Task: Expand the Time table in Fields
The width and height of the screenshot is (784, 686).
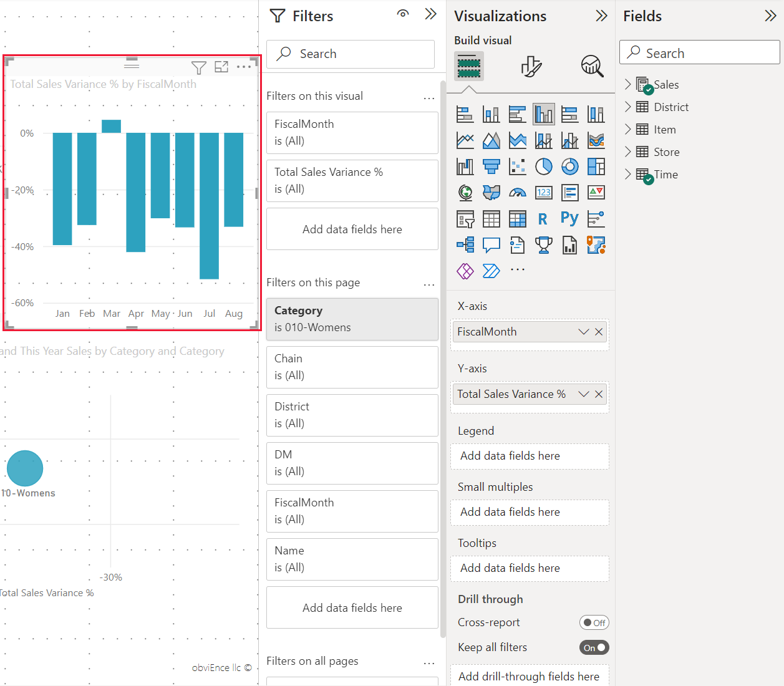Action: (x=628, y=174)
